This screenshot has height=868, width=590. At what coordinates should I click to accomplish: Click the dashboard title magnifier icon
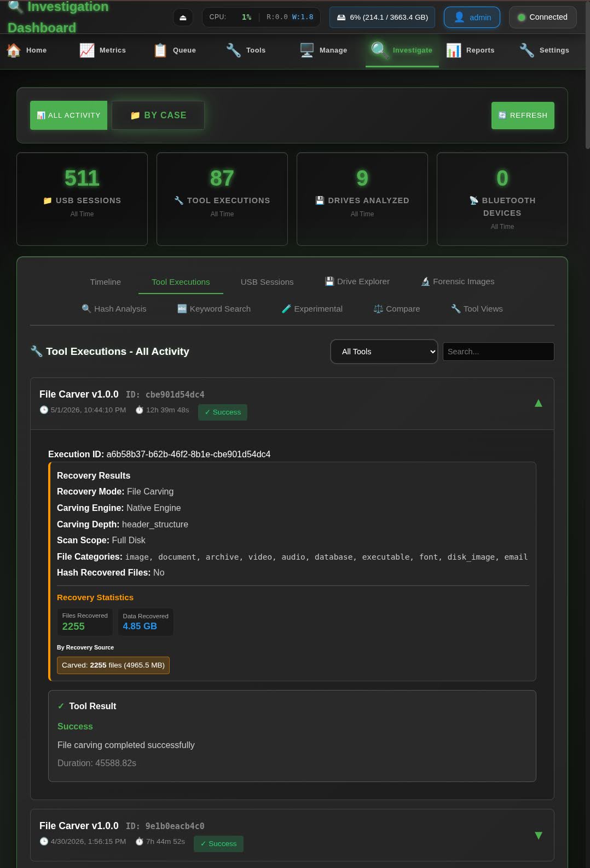(15, 7)
